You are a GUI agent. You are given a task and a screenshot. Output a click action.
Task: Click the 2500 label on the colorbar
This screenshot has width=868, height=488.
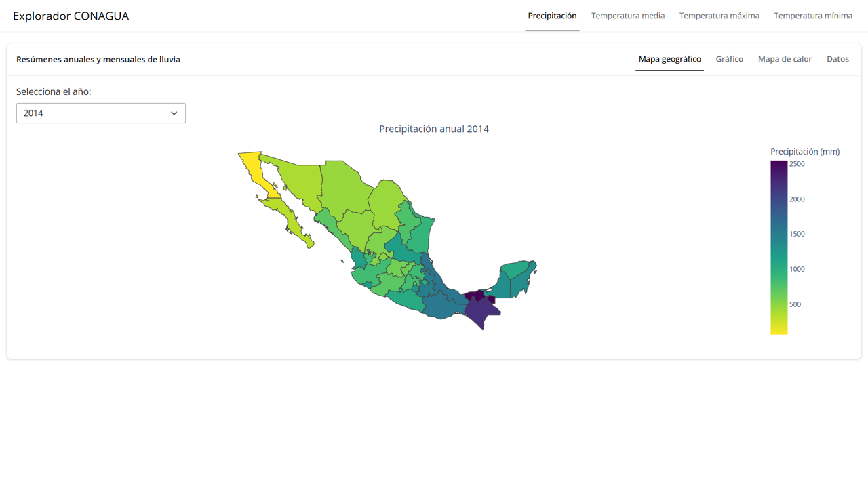[x=797, y=164]
